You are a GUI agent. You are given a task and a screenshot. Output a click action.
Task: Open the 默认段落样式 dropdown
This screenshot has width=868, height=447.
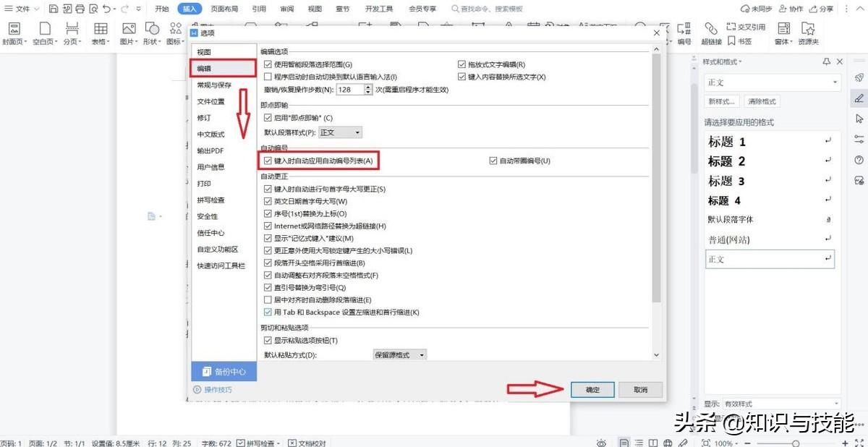(x=340, y=132)
